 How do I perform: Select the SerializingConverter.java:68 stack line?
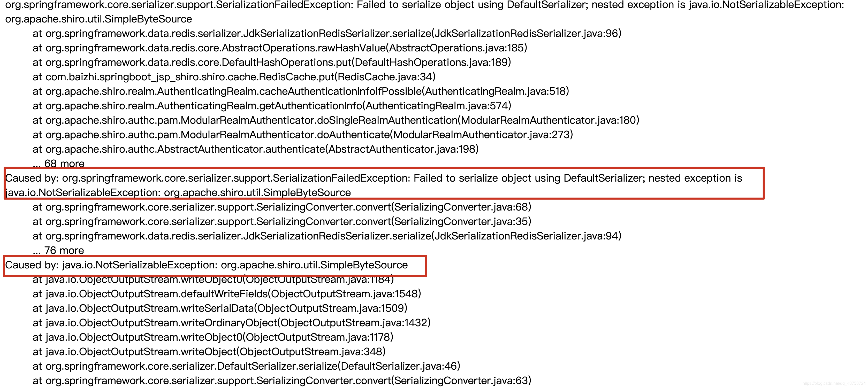pyautogui.click(x=282, y=207)
